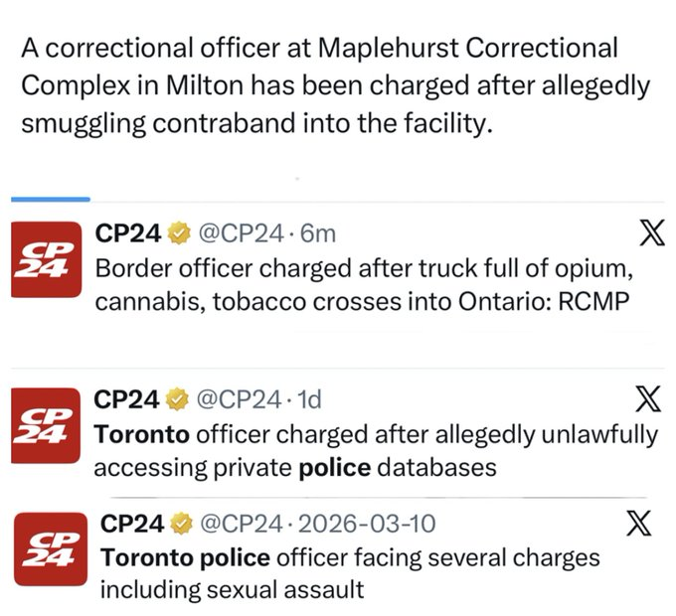Open the tweet about officer facing several charges
The image size is (676, 616).
350,573
